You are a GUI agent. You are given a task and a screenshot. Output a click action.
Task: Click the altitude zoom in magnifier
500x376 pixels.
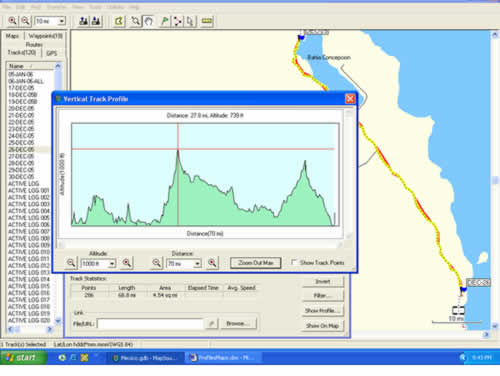pos(127,263)
